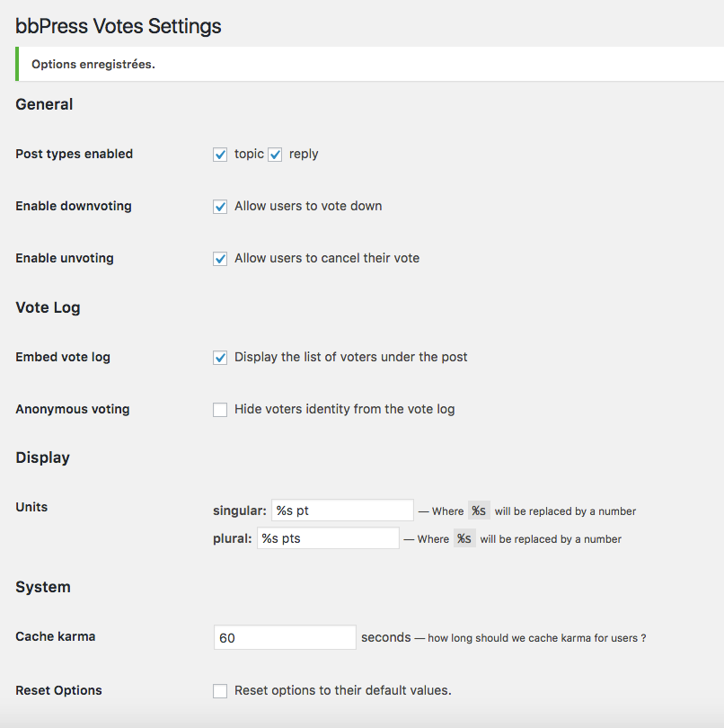Screen dimensions: 724x728
Task: Click into the Cache karma seconds field
Action: (285, 637)
